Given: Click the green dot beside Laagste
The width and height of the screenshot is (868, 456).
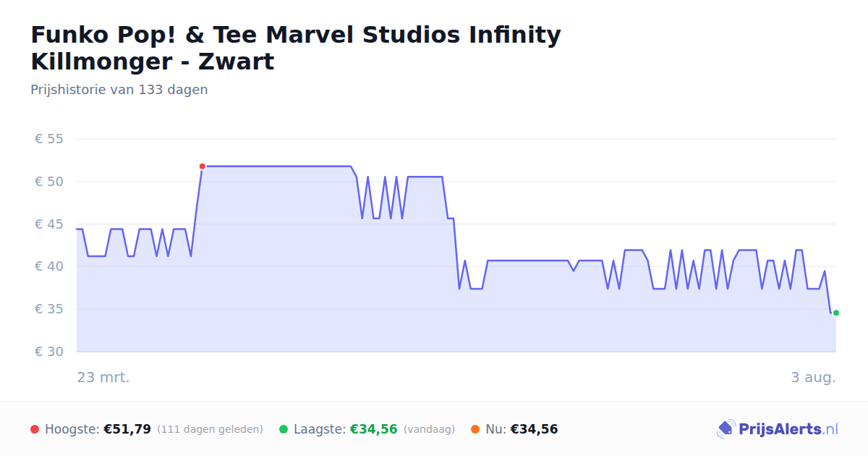Looking at the screenshot, I should [x=284, y=429].
